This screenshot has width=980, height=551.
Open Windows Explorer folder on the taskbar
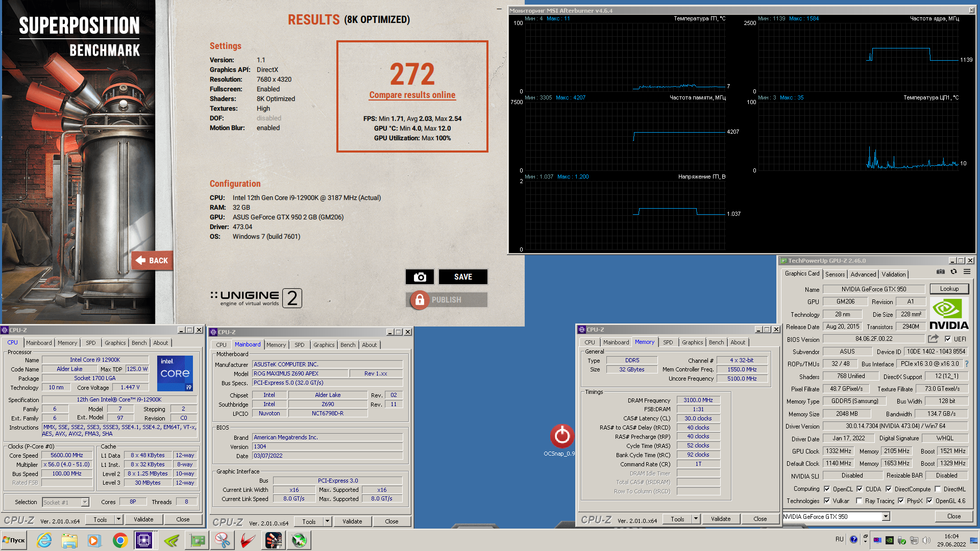tap(69, 540)
